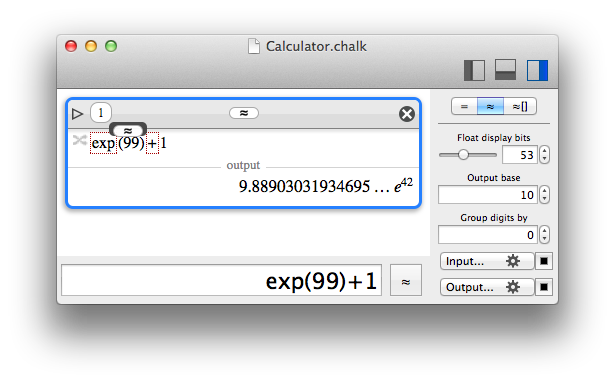This screenshot has width=615, height=383.
Task: Collapse entry 1 with the disclosure triangle
Action: click(78, 114)
